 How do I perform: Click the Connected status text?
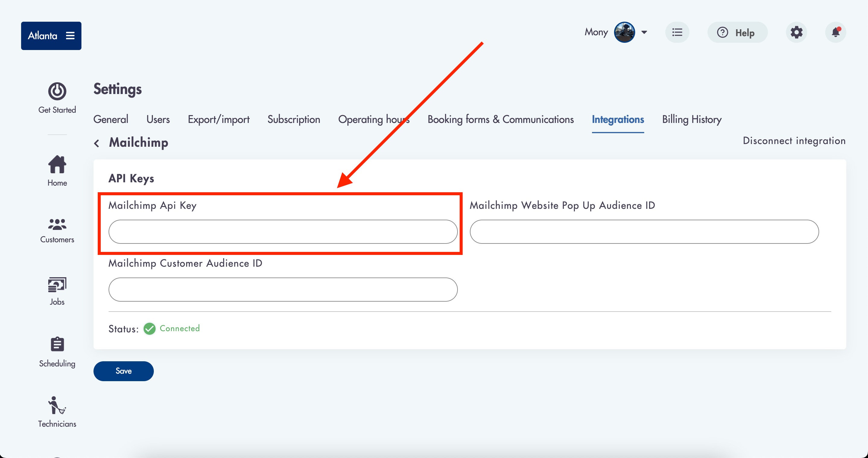click(x=179, y=328)
